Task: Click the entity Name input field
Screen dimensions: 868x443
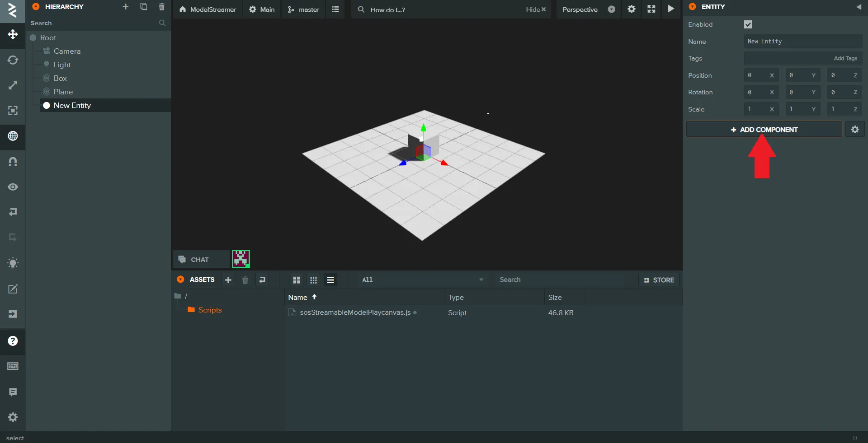Action: pyautogui.click(x=803, y=42)
